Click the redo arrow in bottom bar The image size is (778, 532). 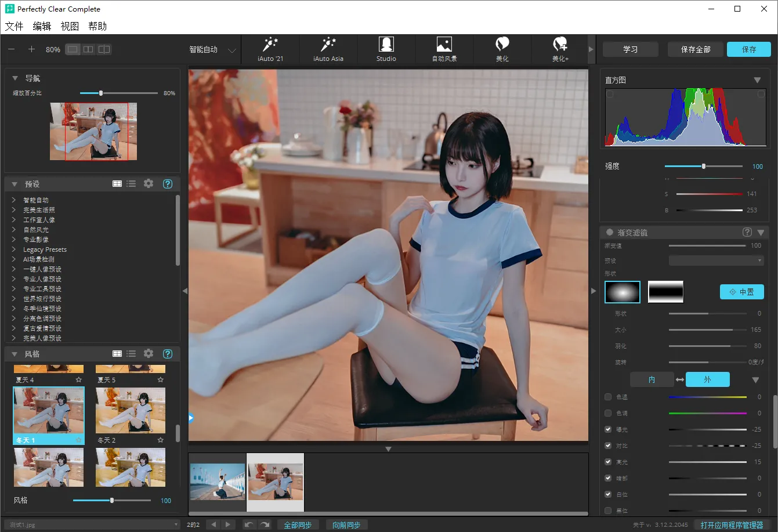[265, 524]
